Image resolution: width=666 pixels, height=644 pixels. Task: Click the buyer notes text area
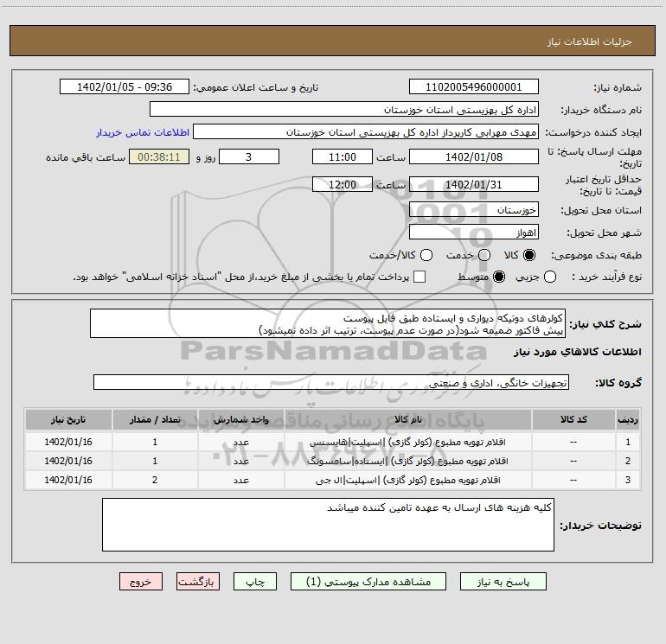pyautogui.click(x=328, y=525)
